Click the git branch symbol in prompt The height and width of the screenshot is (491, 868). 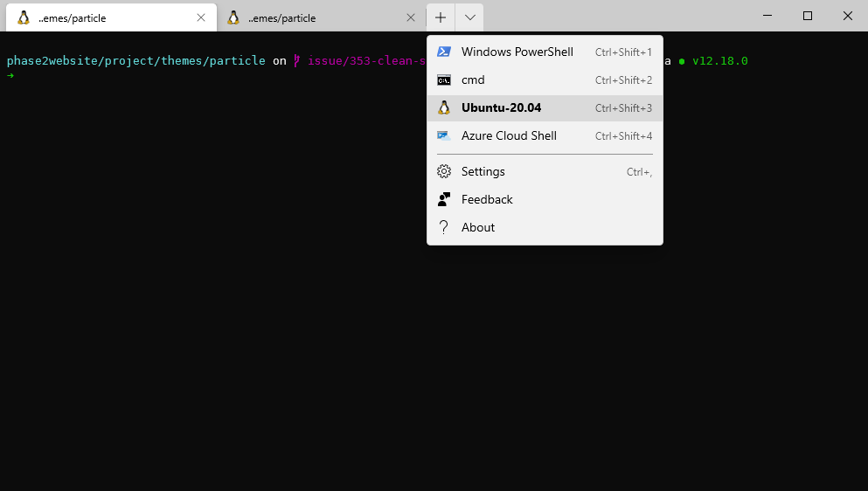pyautogui.click(x=296, y=61)
